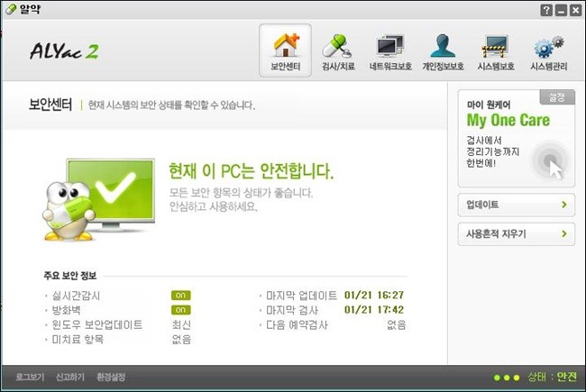This screenshot has width=586, height=392.
Task: Click the 미치료 항목 label
Action: [x=78, y=340]
